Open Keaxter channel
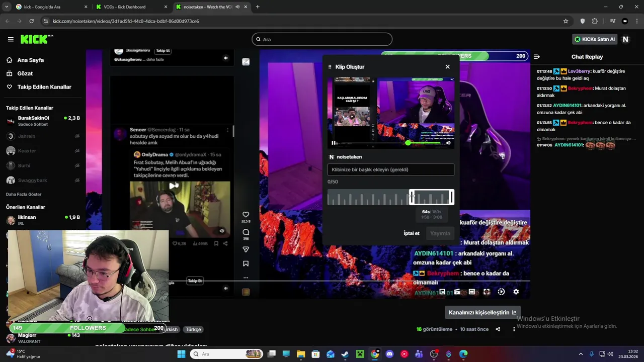Viewport: 644px width, 362px height. pyautogui.click(x=43, y=151)
